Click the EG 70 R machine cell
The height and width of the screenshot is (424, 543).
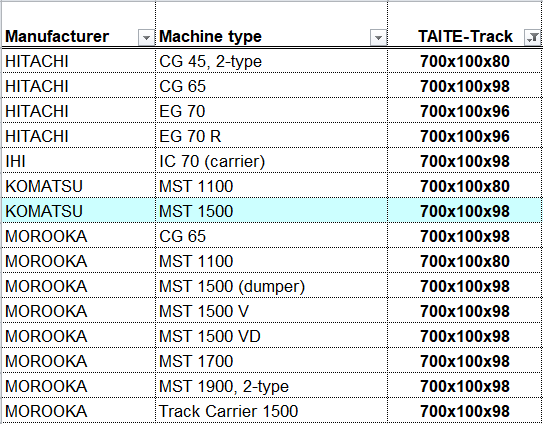(x=272, y=136)
